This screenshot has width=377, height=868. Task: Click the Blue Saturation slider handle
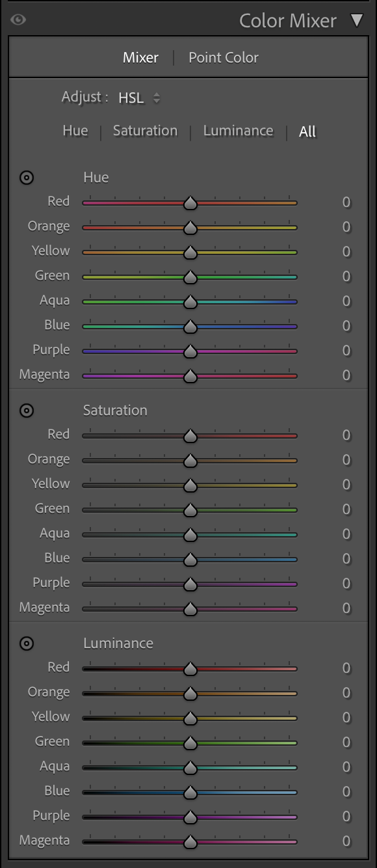click(189, 558)
